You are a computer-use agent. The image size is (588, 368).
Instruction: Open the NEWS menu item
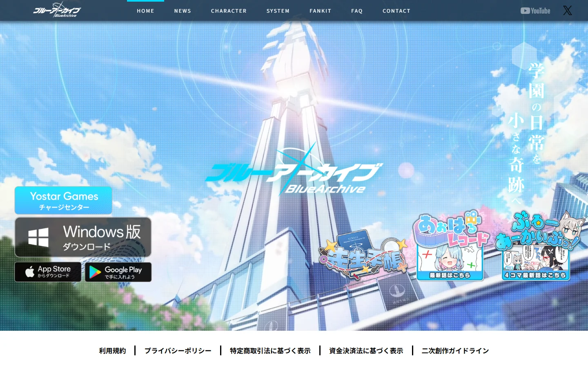[x=183, y=11]
